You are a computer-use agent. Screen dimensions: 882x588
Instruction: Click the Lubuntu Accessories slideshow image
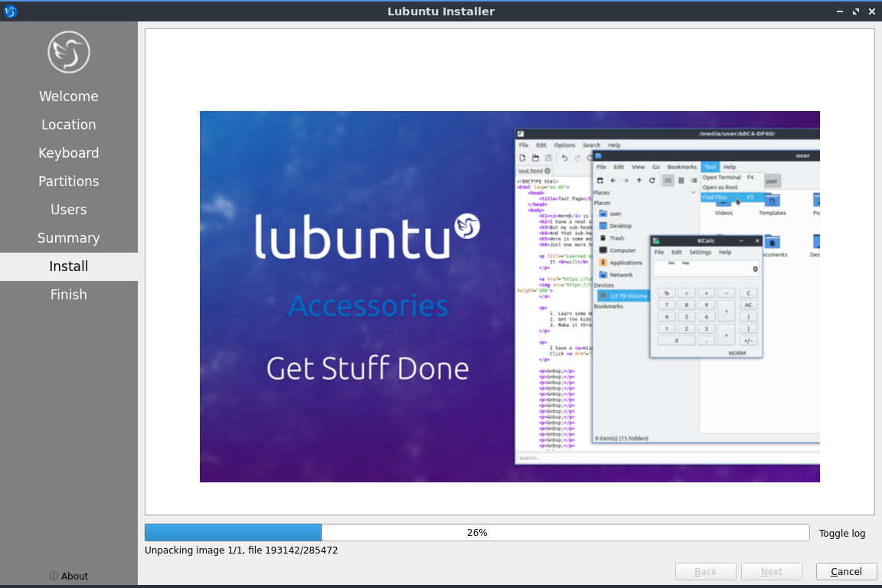509,296
